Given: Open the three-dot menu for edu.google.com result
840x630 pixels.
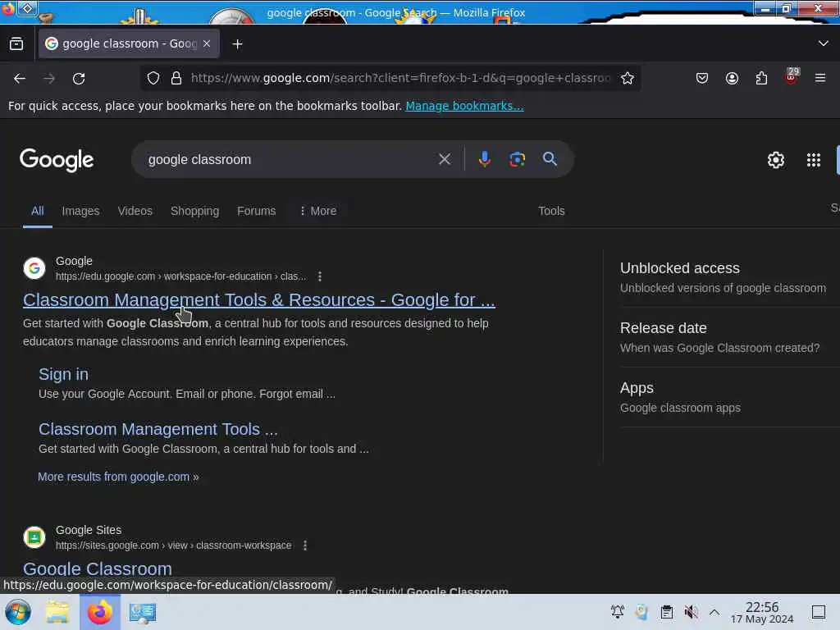Looking at the screenshot, I should click(x=320, y=276).
